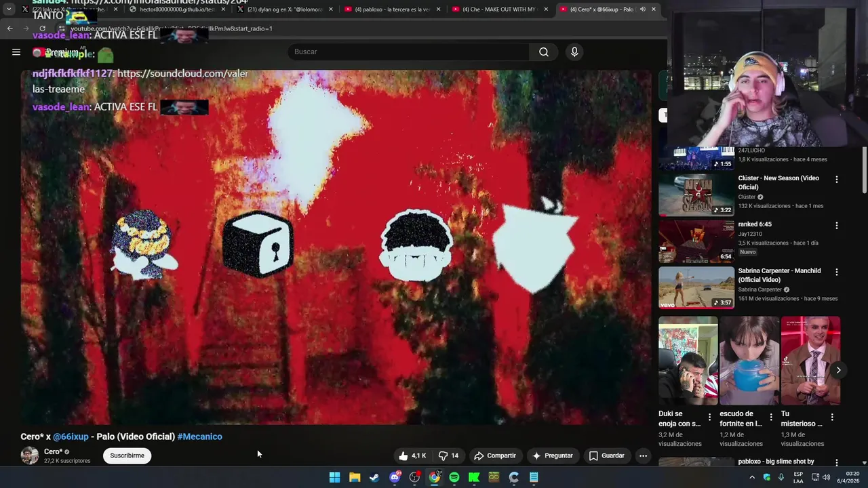This screenshot has height=488, width=868.
Task: Open Compartir share dialog
Action: (495, 455)
